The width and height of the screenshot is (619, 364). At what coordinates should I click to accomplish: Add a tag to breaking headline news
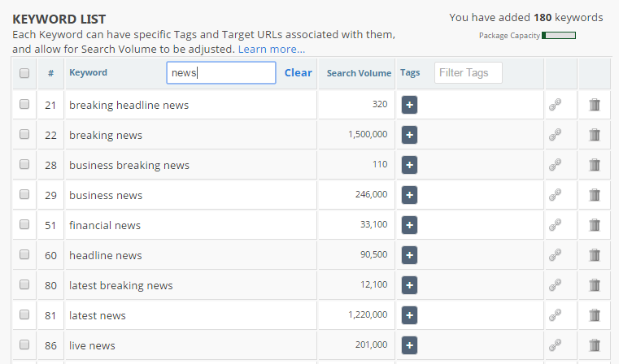(x=409, y=105)
